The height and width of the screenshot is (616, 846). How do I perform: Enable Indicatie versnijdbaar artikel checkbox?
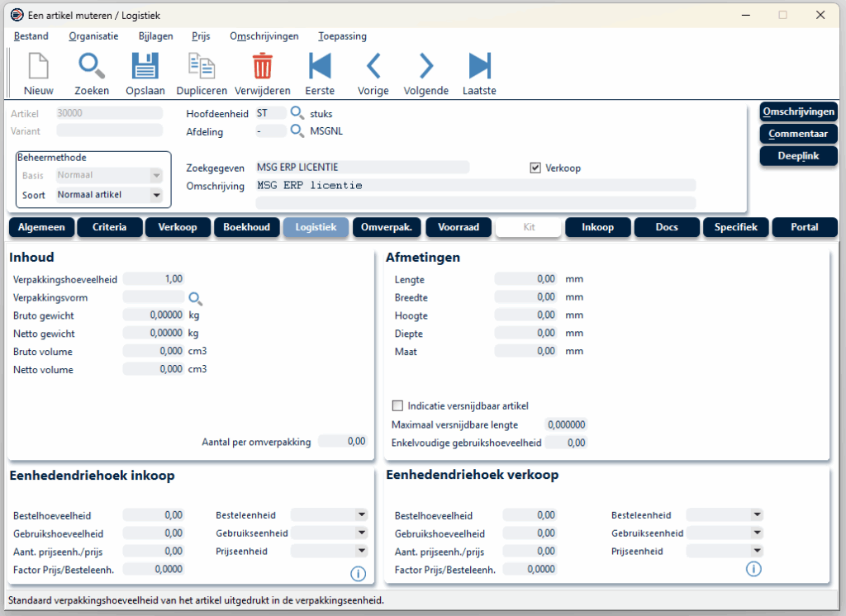click(398, 406)
